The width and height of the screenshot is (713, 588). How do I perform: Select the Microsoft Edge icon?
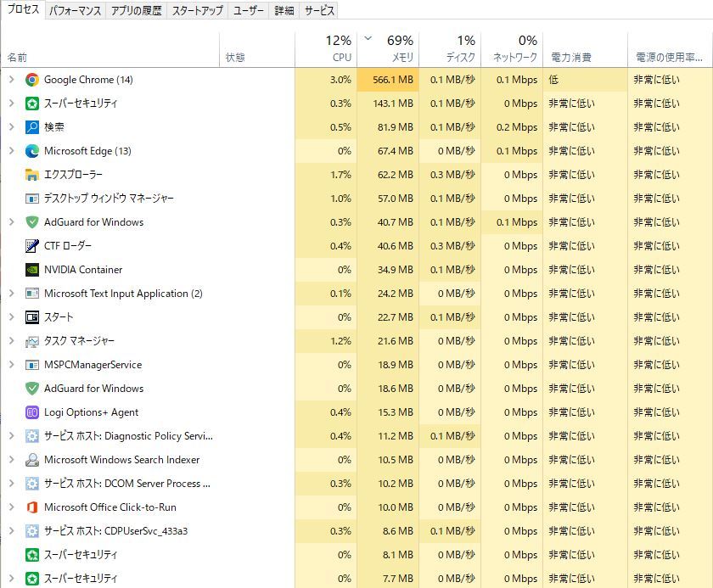32,151
